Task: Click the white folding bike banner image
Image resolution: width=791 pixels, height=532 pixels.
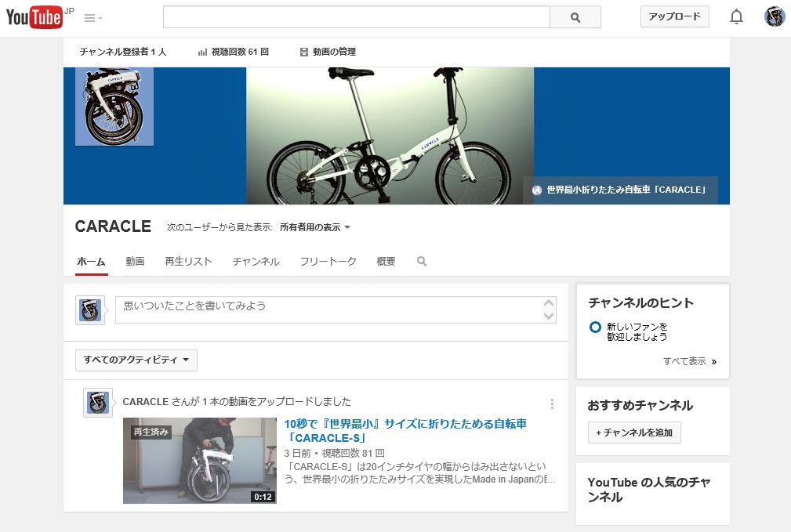Action: click(390, 136)
